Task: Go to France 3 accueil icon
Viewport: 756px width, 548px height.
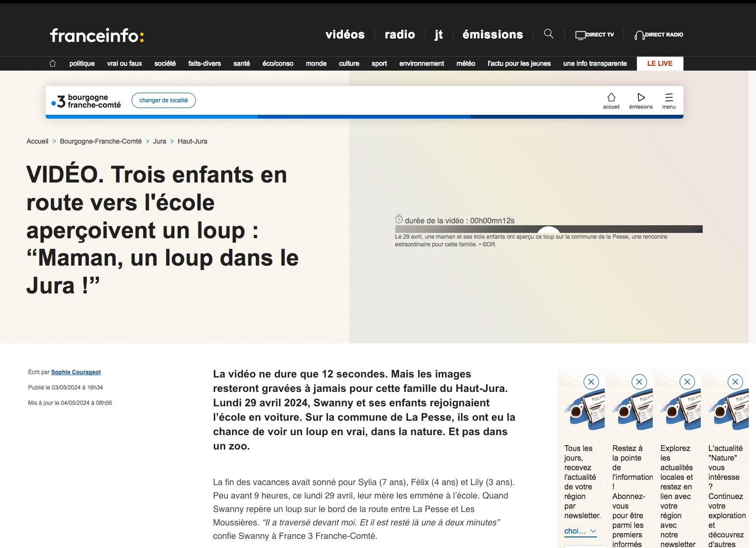Action: (x=611, y=101)
